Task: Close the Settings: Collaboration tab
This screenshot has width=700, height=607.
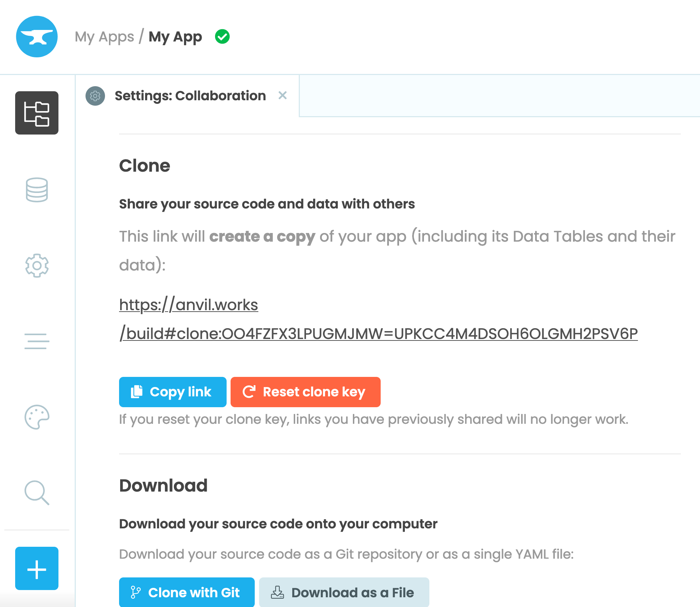Action: tap(283, 96)
